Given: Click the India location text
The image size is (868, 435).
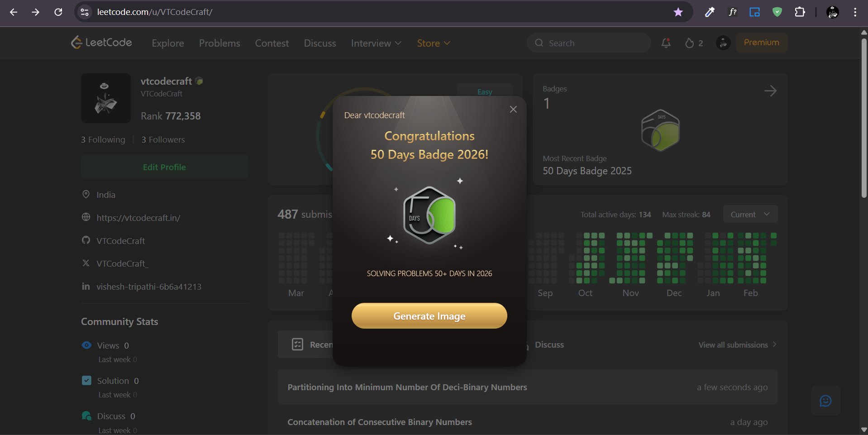Looking at the screenshot, I should coord(106,195).
